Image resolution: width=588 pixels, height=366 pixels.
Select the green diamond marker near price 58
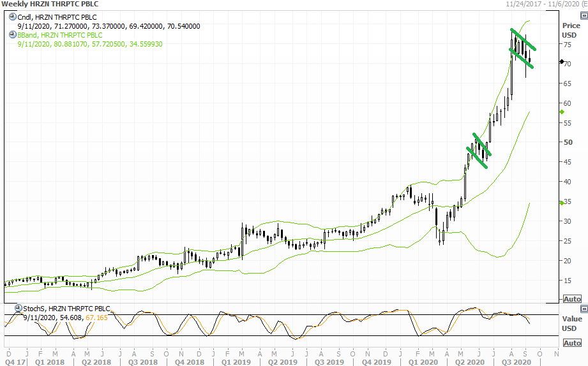561,112
